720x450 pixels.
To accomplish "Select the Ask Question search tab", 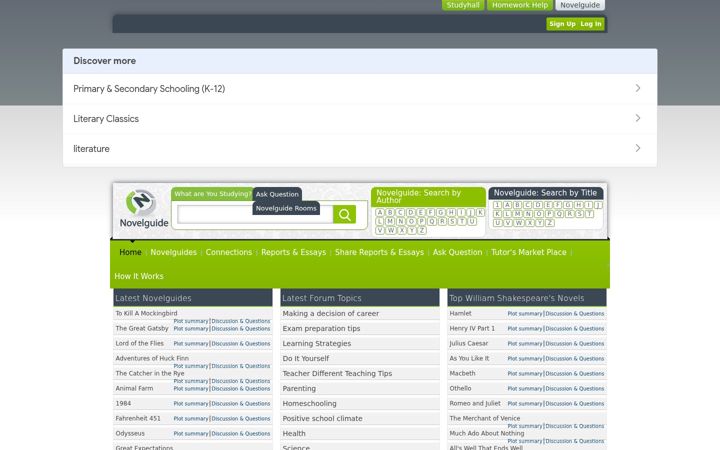I will pos(277,194).
